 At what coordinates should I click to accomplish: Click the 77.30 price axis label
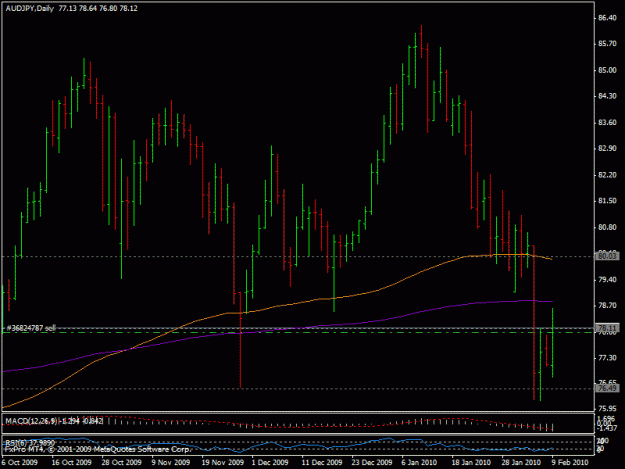pos(607,358)
